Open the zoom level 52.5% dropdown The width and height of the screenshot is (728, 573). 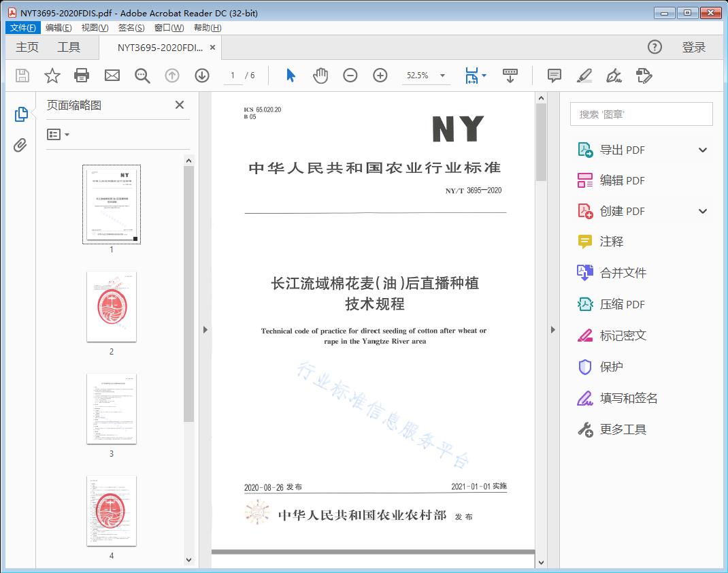(442, 76)
